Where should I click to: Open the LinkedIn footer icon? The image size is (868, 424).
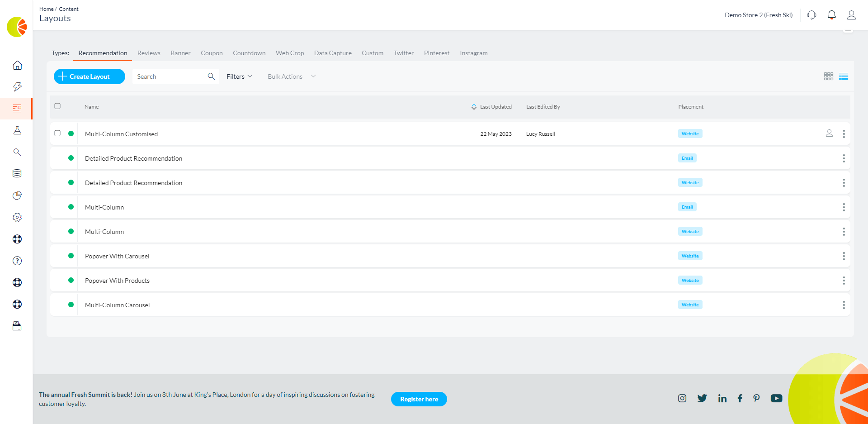[x=722, y=398]
